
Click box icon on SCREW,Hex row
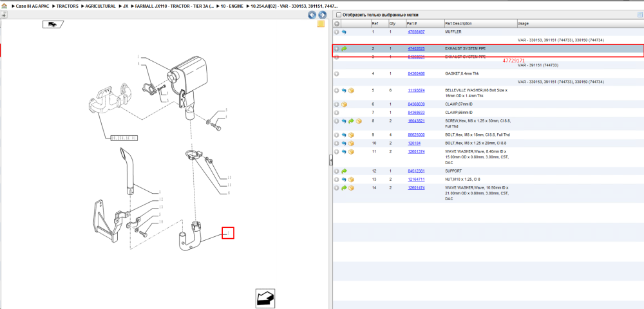[359, 121]
